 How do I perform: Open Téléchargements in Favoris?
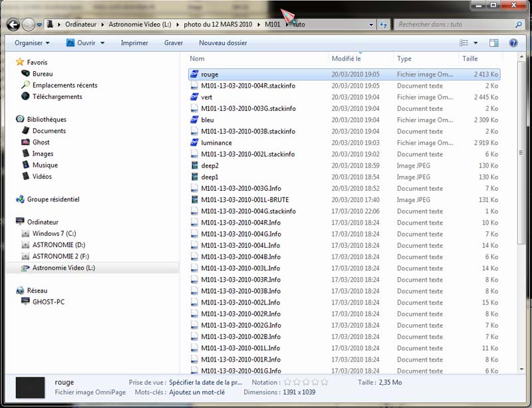click(57, 96)
